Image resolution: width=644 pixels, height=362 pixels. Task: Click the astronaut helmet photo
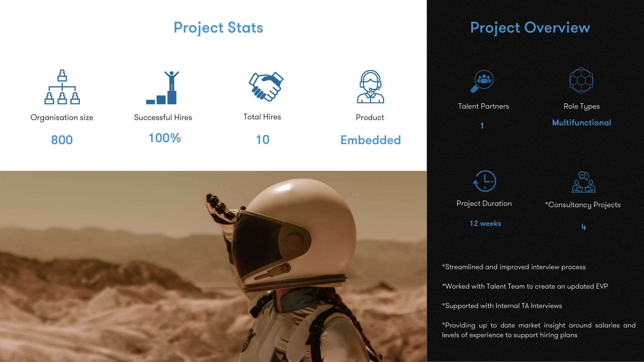click(x=213, y=266)
